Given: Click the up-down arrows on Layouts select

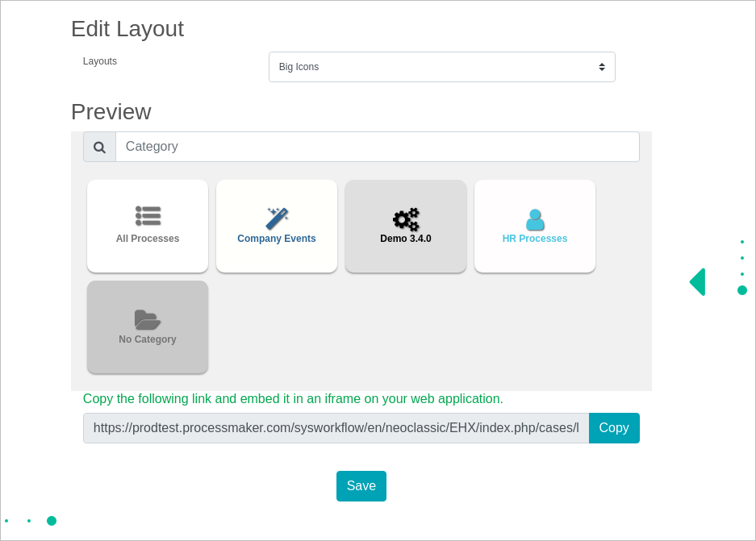Looking at the screenshot, I should click(x=602, y=67).
